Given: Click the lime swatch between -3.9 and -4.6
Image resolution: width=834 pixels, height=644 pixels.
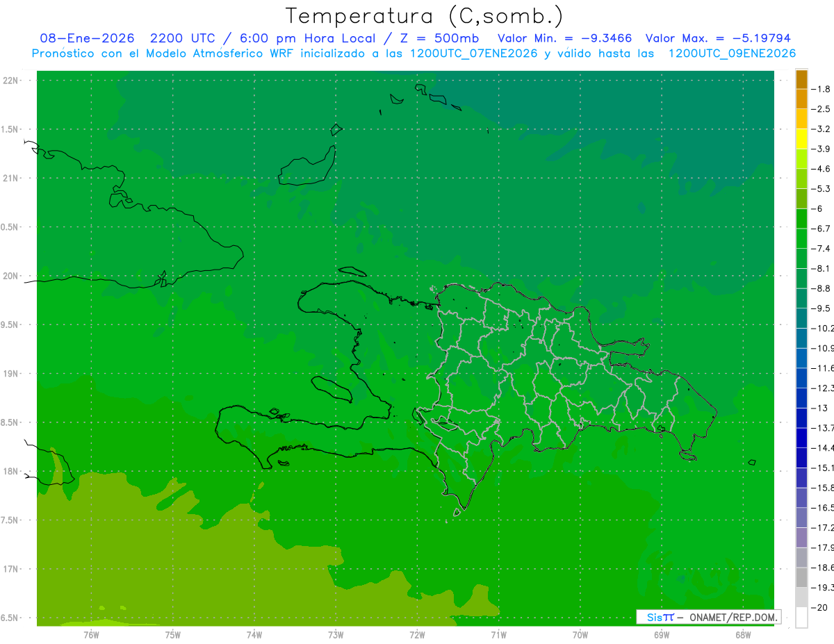Looking at the screenshot, I should (801, 159).
